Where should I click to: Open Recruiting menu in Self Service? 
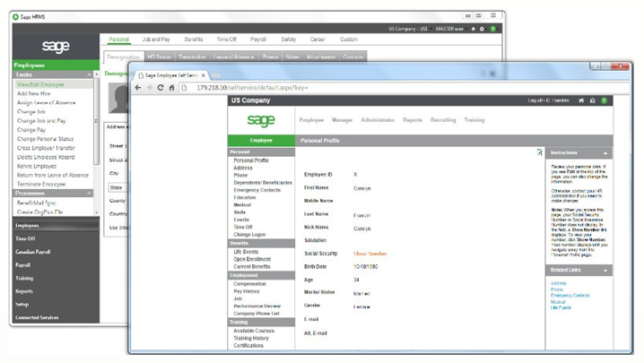(443, 120)
